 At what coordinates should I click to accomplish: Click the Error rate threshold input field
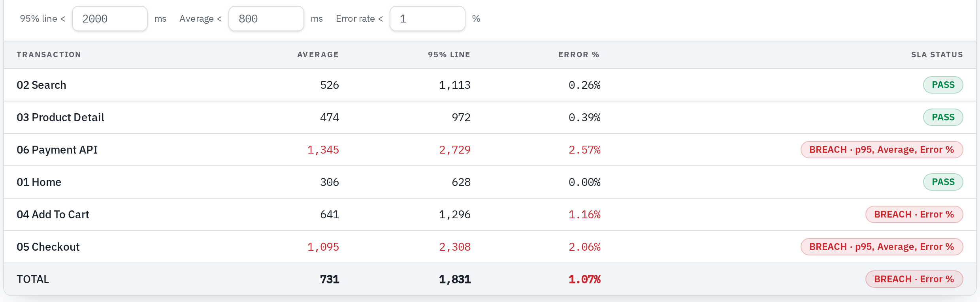(428, 19)
